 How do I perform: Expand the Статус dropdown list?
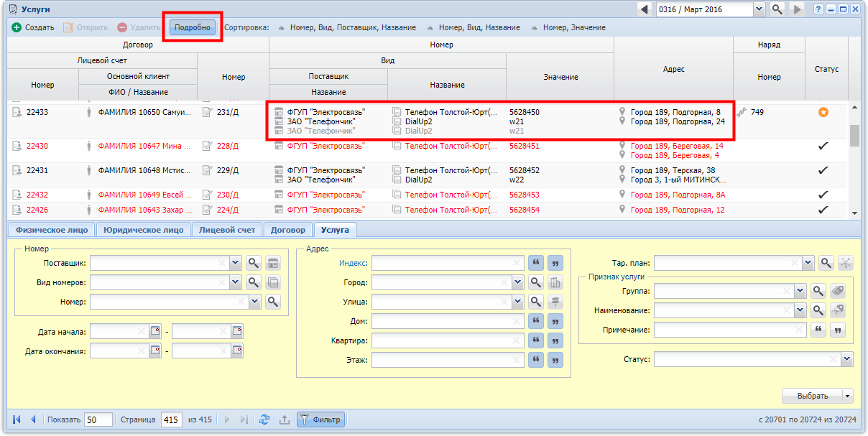point(846,358)
